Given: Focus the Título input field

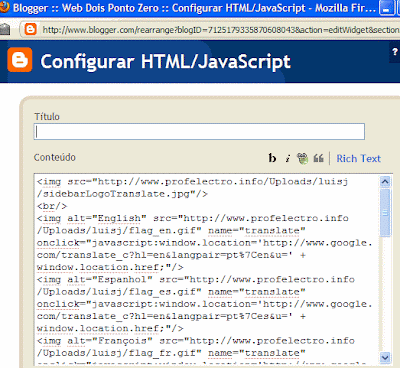Looking at the screenshot, I should 199,131.
